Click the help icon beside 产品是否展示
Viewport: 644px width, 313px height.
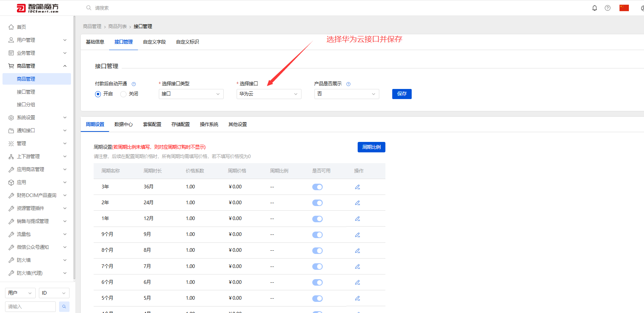pyautogui.click(x=348, y=84)
